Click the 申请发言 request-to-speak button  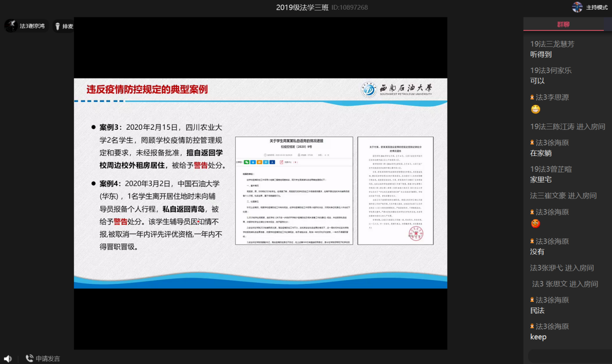(43, 359)
